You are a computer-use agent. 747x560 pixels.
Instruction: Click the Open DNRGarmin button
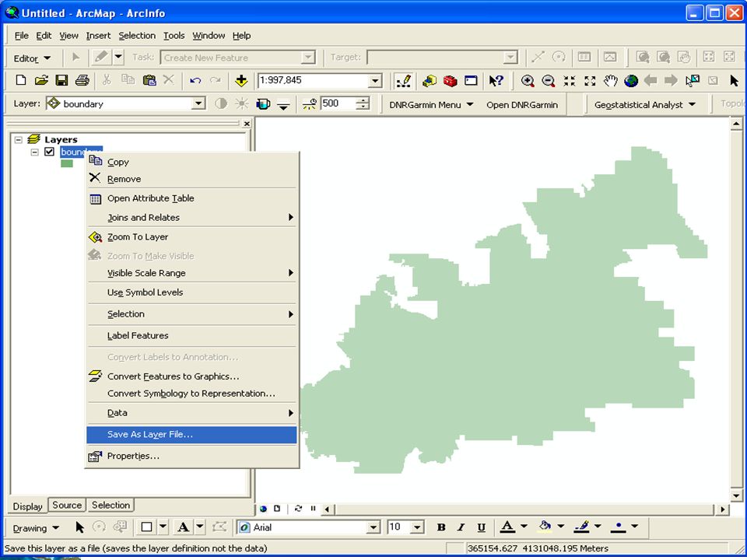point(522,105)
